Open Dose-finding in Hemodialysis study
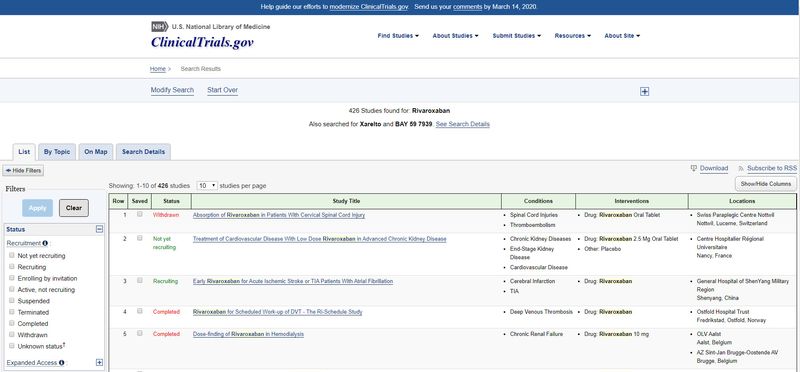The image size is (800, 372). 248,334
